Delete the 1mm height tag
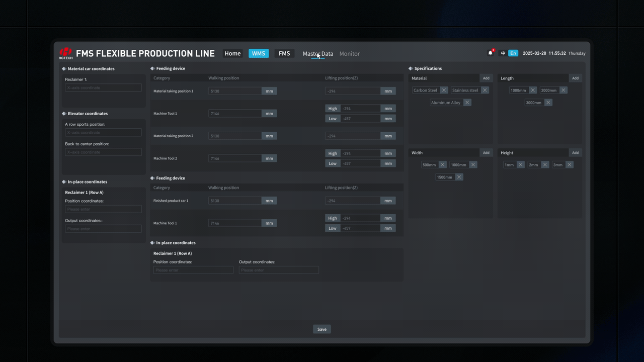 click(520, 165)
